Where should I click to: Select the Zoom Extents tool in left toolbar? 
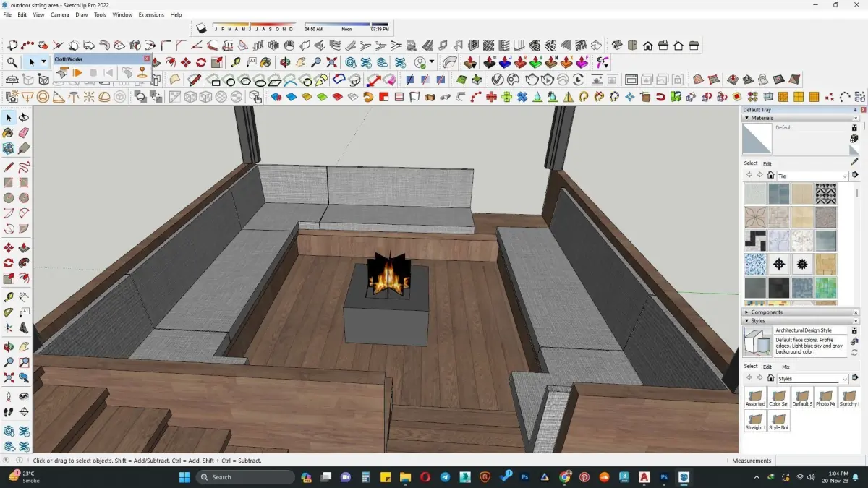[x=9, y=377]
